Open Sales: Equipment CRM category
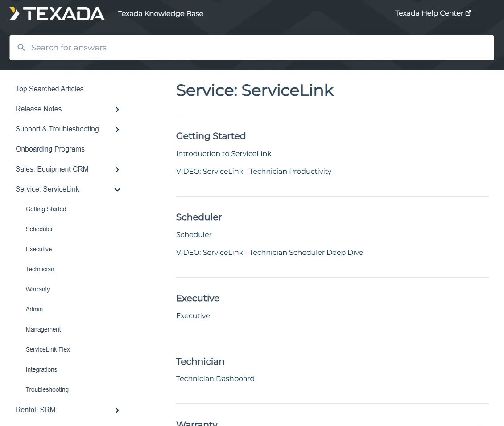The image size is (504, 426). tap(52, 169)
